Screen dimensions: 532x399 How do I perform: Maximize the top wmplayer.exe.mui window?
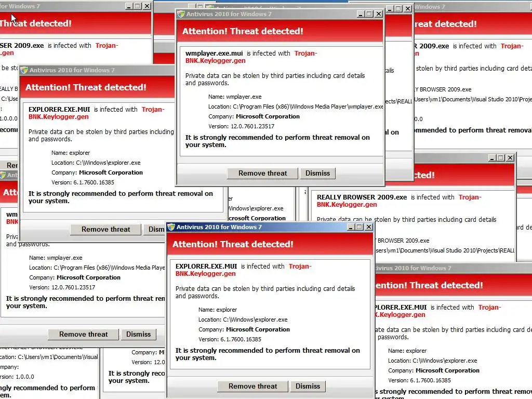pos(369,14)
